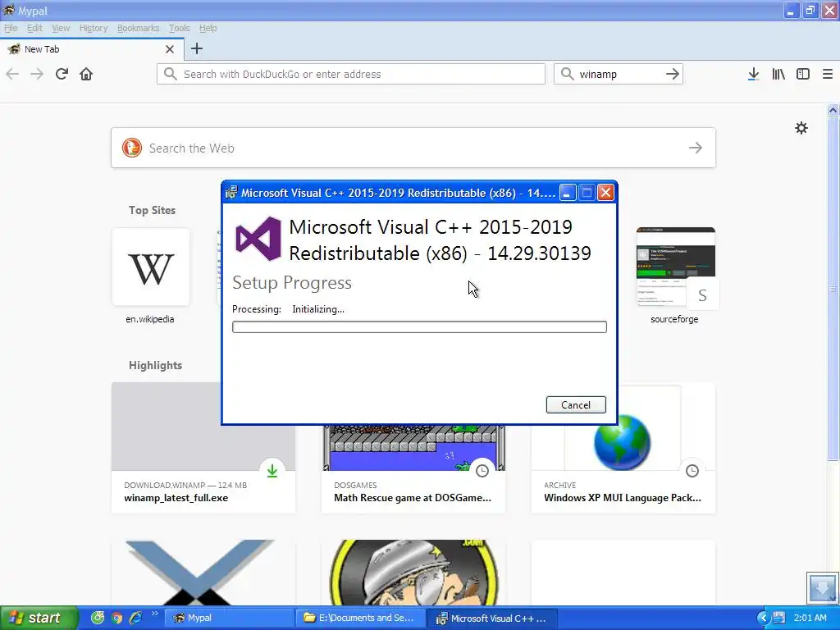The width and height of the screenshot is (840, 630).
Task: Click the setup progress bar
Action: [x=419, y=326]
